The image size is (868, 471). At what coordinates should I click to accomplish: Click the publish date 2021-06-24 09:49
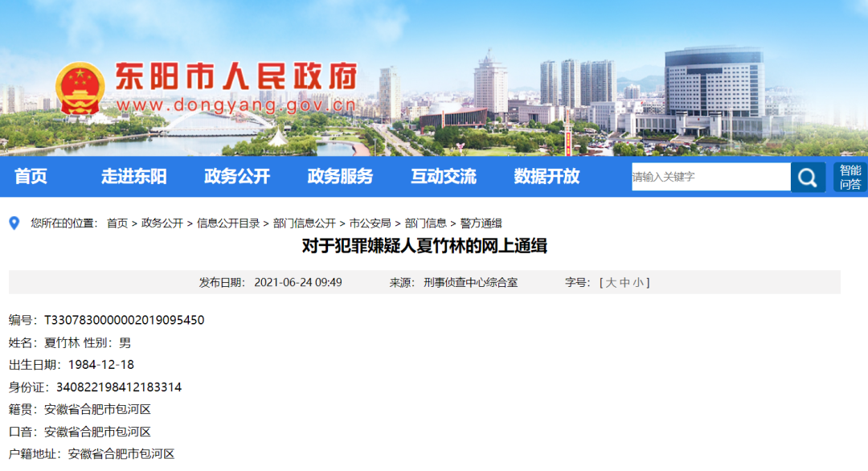pyautogui.click(x=298, y=282)
